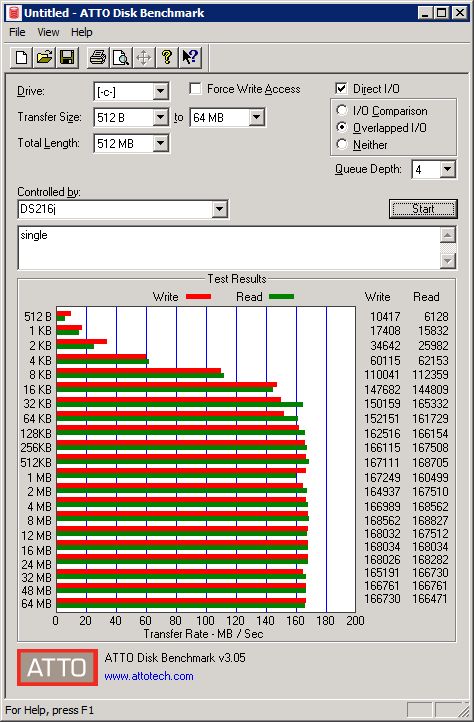Screen dimensions: 474x722
Task: Expand the Queue Depth dropdown
Action: [x=447, y=169]
